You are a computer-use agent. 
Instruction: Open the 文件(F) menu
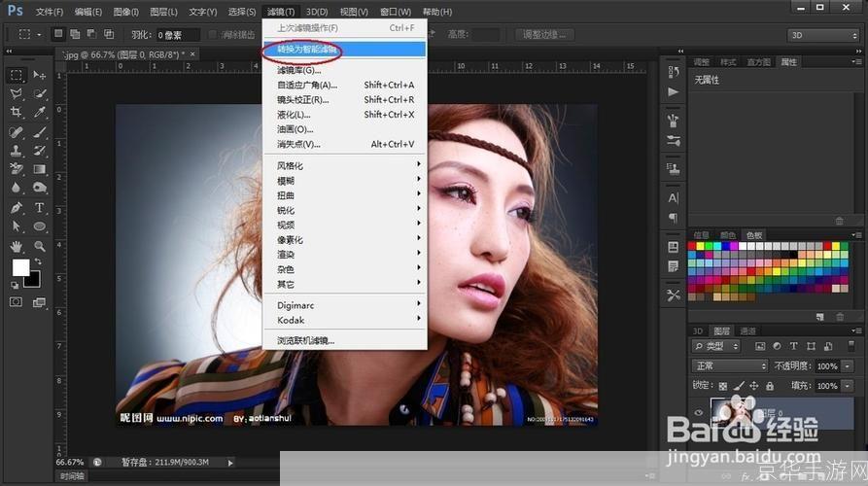click(50, 12)
